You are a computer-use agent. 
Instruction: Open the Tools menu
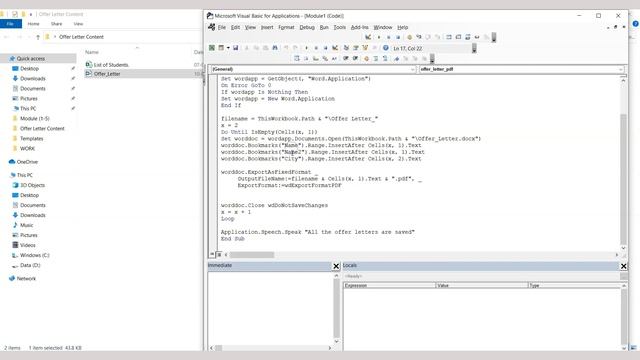pyautogui.click(x=340, y=27)
